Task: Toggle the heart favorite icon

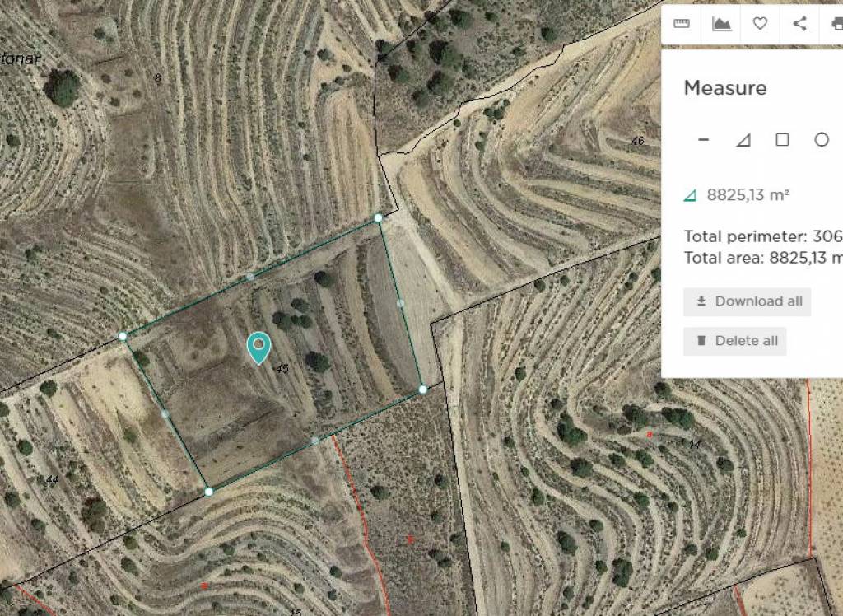Action: [x=760, y=25]
